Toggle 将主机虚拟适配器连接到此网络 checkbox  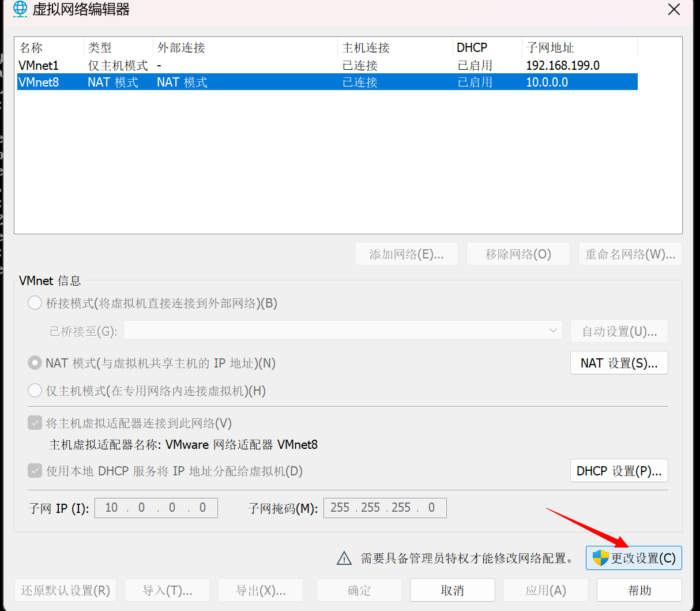pos(35,423)
